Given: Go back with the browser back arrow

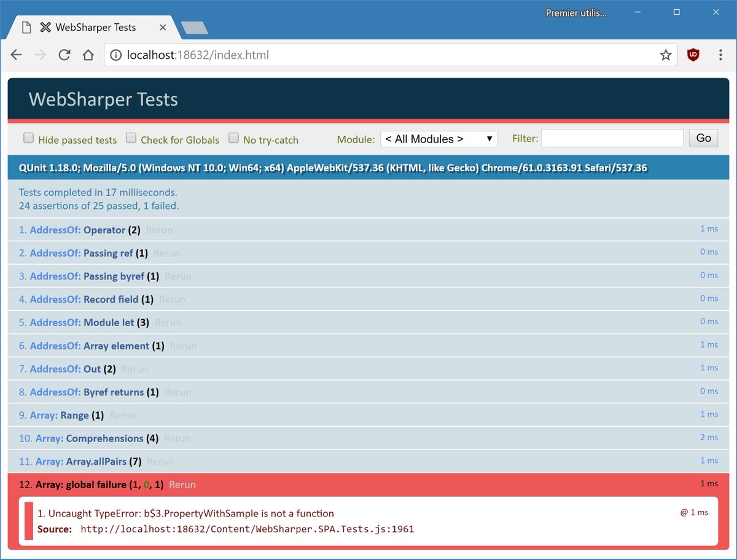Looking at the screenshot, I should (17, 55).
